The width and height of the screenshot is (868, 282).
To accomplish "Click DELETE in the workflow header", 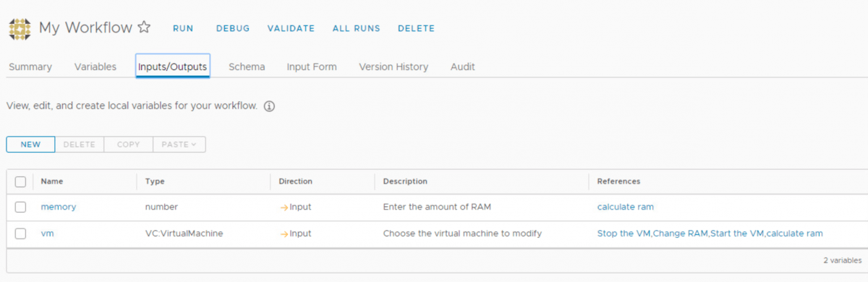I will [416, 29].
